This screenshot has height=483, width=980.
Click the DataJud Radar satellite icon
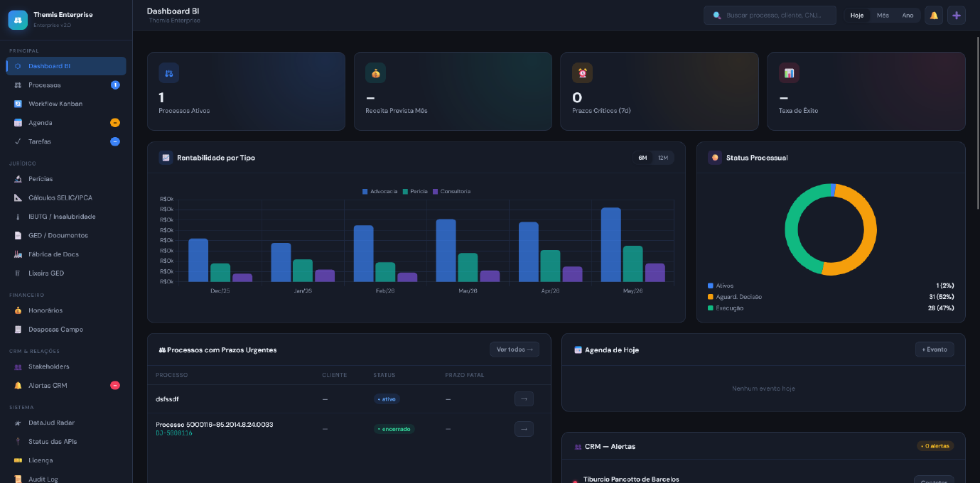tap(18, 423)
